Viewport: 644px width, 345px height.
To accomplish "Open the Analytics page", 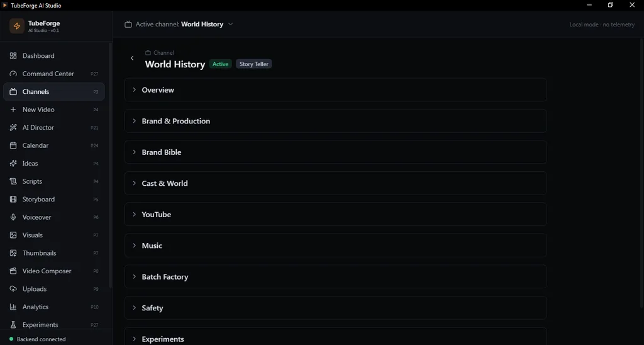I will click(54, 307).
